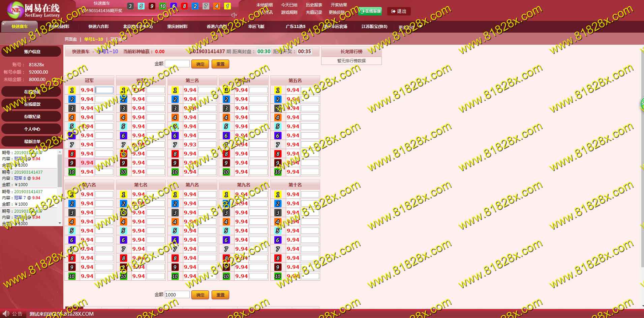Choose number 8 icon under 第十名

278,258
